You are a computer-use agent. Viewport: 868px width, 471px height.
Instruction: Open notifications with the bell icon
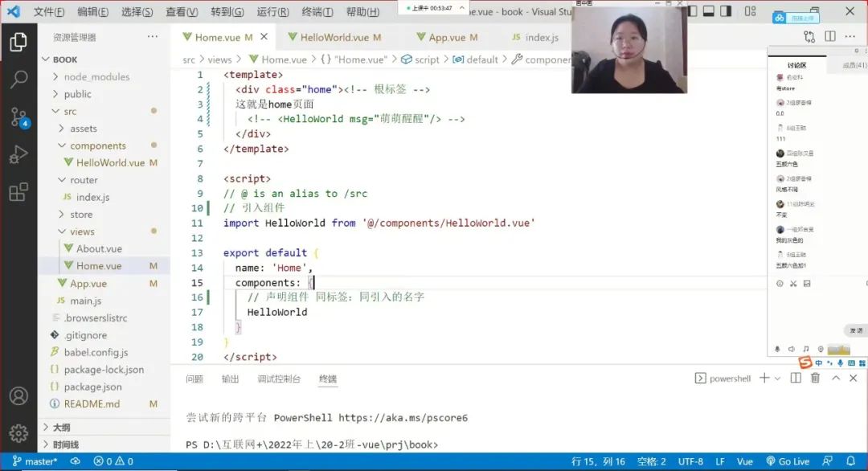[x=851, y=461]
